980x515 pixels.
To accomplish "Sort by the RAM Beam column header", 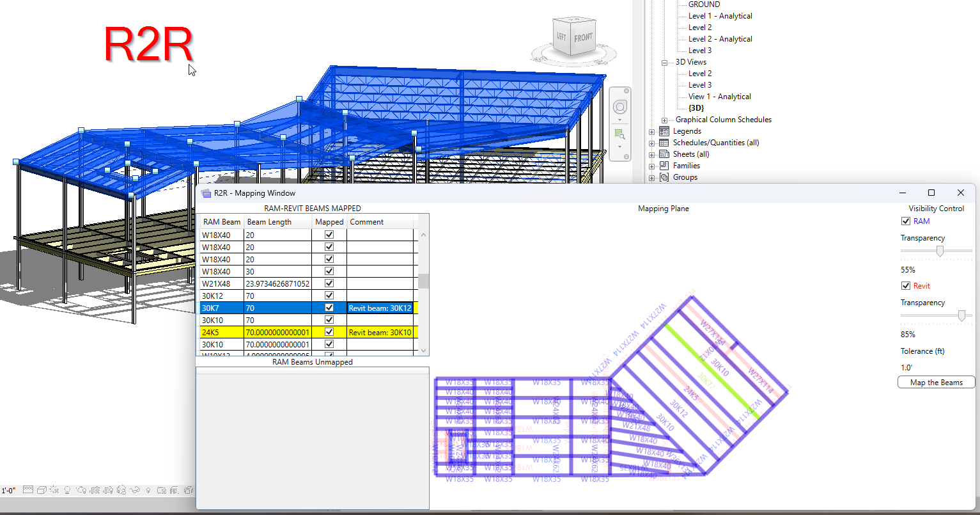I will (x=222, y=222).
